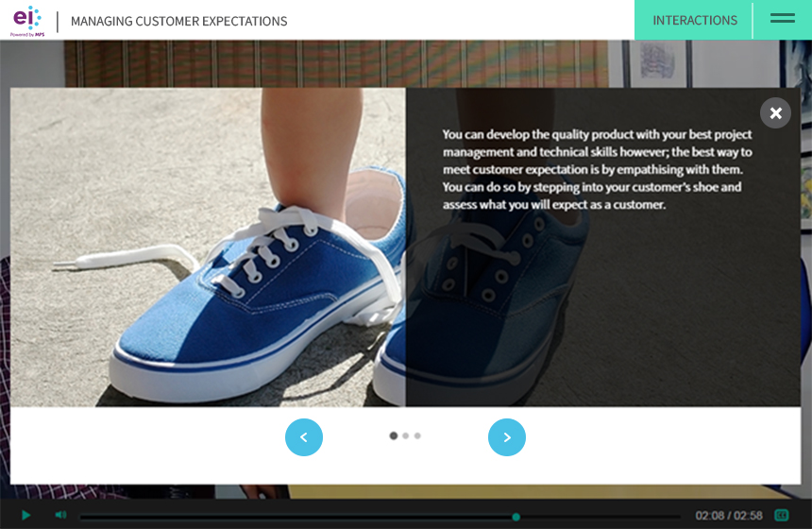Click the paragraph starting 'You can develop the quality product'
Viewport: 812px width, 529px height.
597,169
